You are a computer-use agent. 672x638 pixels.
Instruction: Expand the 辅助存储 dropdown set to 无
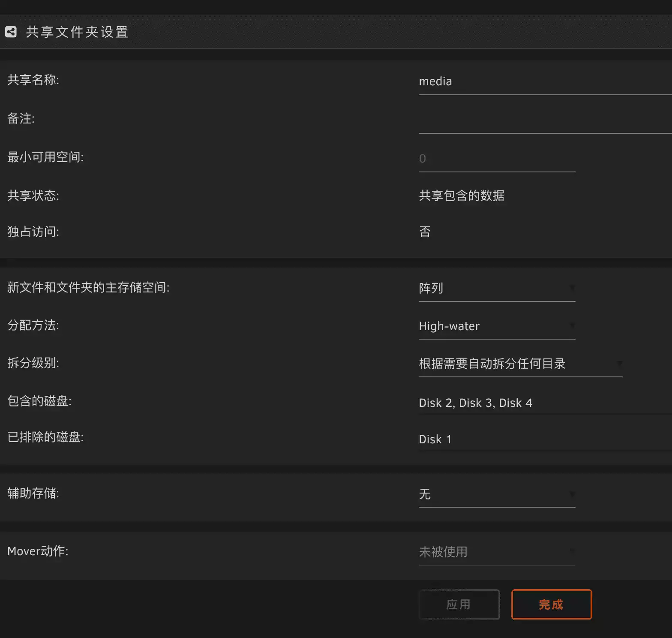(x=496, y=494)
